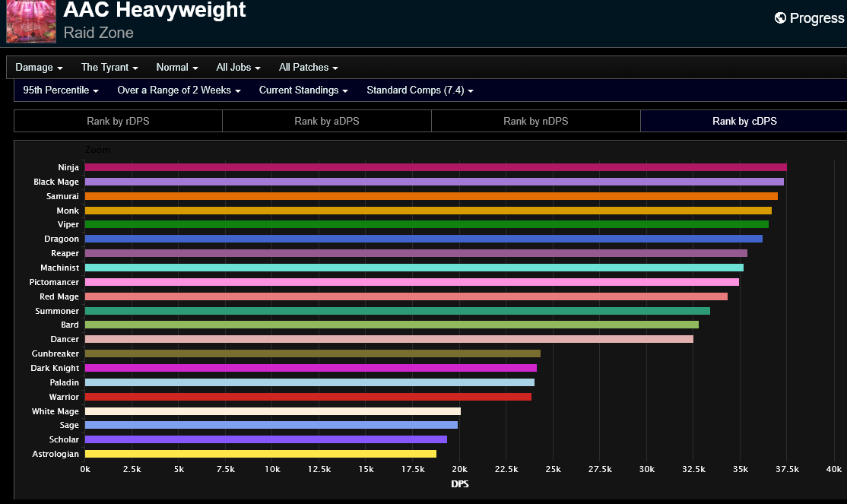Click the Machinist job label
The width and height of the screenshot is (847, 504).
(59, 268)
